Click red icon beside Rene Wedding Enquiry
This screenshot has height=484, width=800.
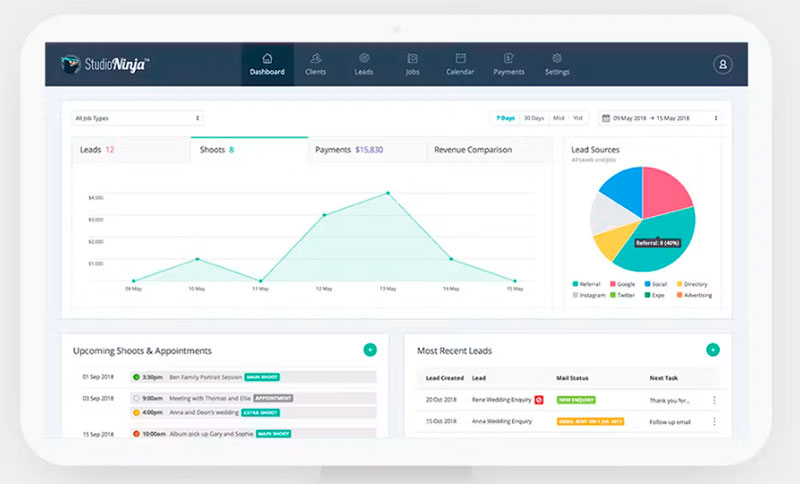tap(539, 400)
